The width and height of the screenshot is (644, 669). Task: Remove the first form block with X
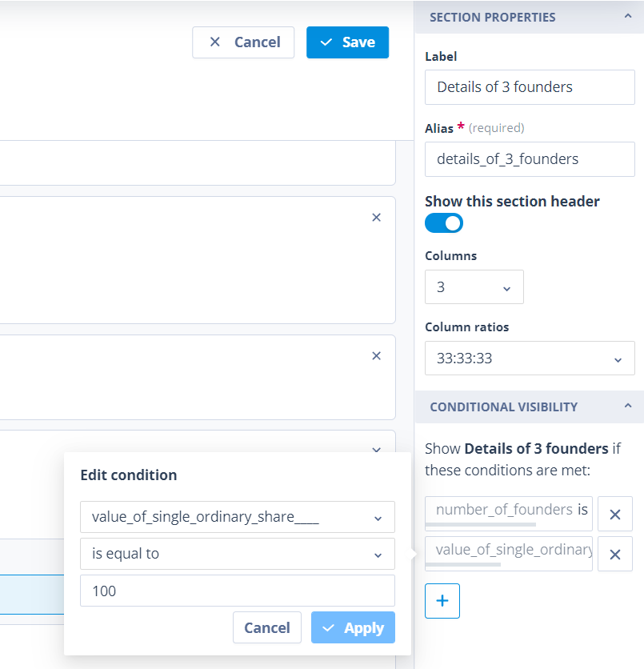[376, 218]
